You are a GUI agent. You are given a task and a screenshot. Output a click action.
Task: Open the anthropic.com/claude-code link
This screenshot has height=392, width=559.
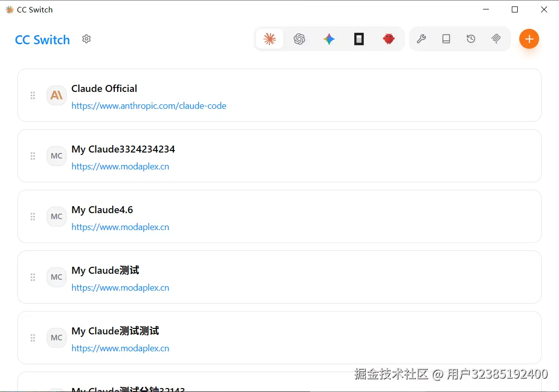(x=149, y=106)
